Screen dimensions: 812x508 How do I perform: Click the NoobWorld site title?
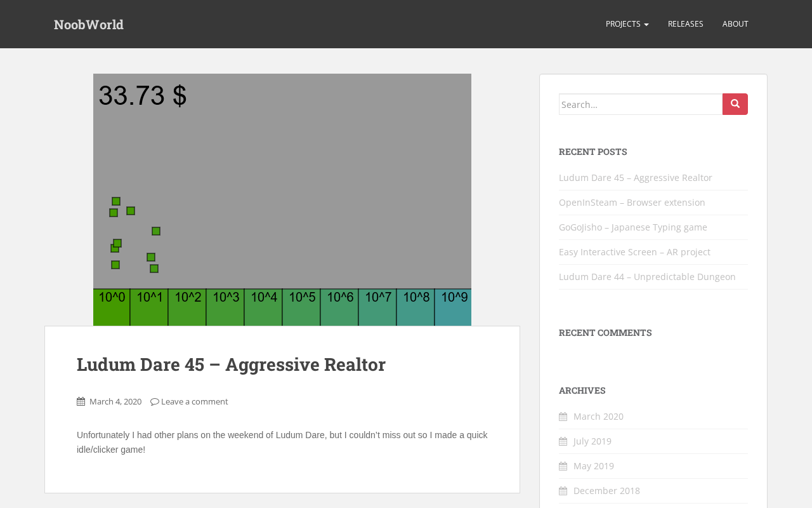tap(89, 24)
